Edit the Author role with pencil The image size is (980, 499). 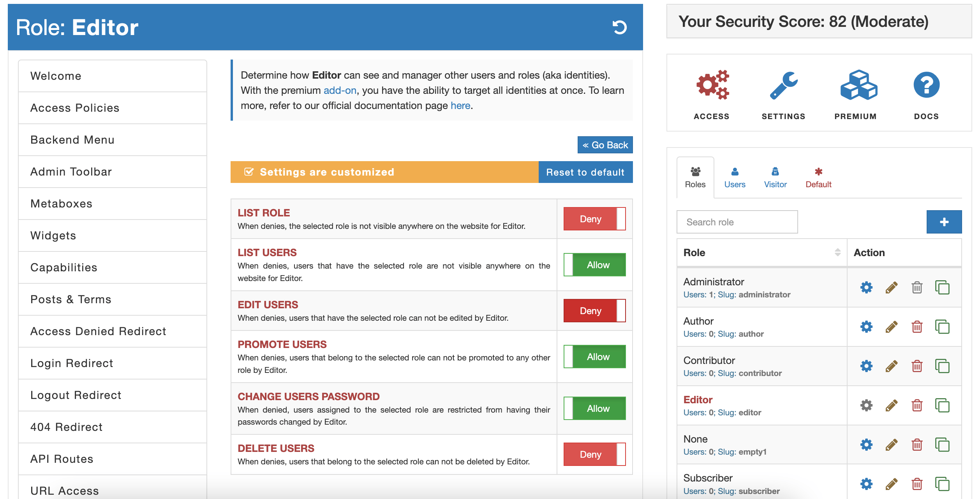892,327
